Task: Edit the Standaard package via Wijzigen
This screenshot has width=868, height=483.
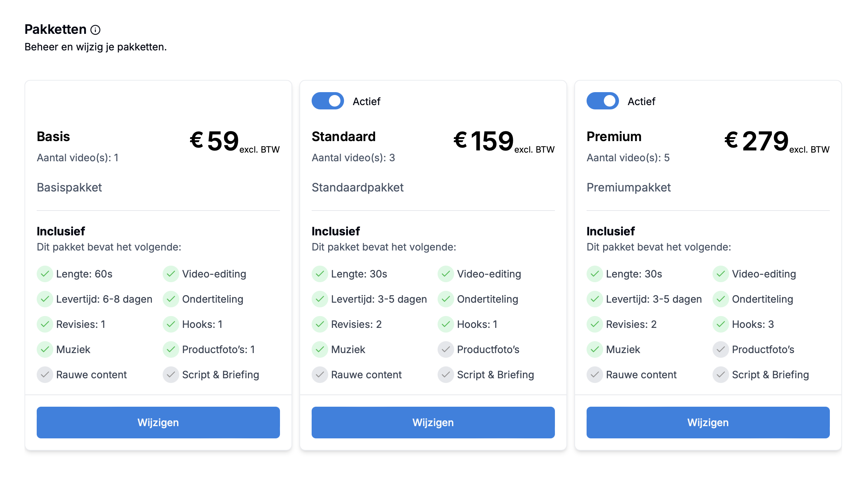Action: pos(433,423)
